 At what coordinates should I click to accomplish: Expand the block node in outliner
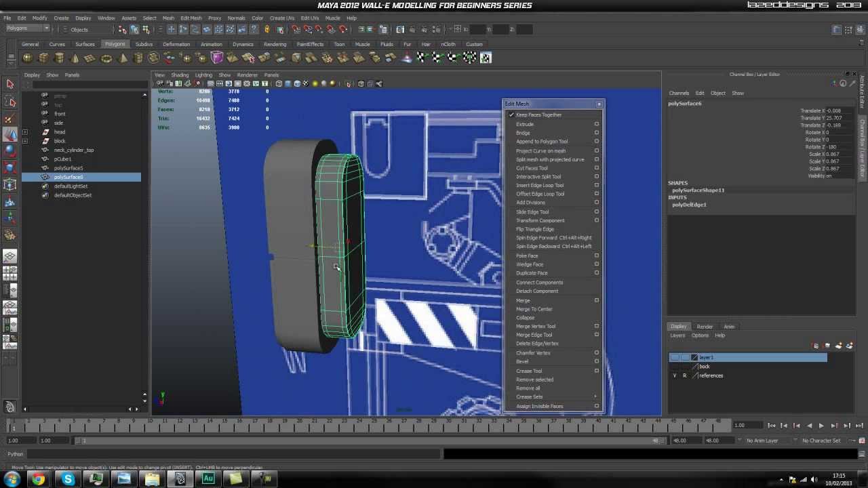pyautogui.click(x=25, y=141)
